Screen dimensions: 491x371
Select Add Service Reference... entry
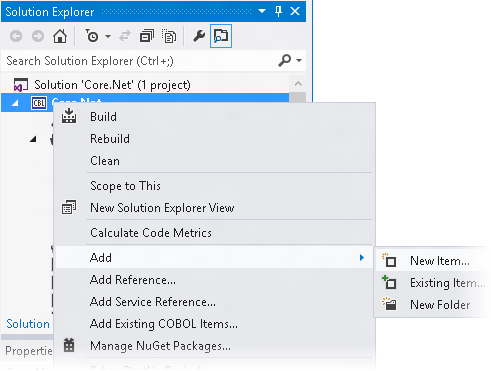(214, 302)
